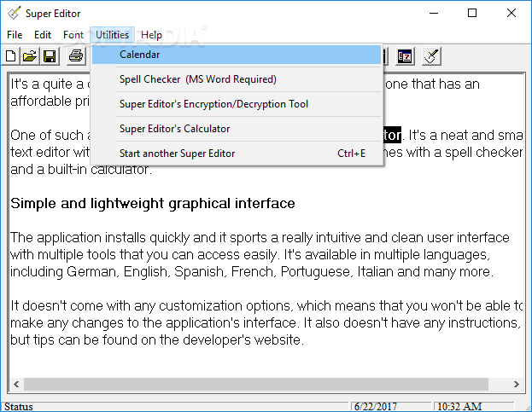Click line 'with multiple tools that you can'
Screen dimensions: 532x412
coord(250,255)
